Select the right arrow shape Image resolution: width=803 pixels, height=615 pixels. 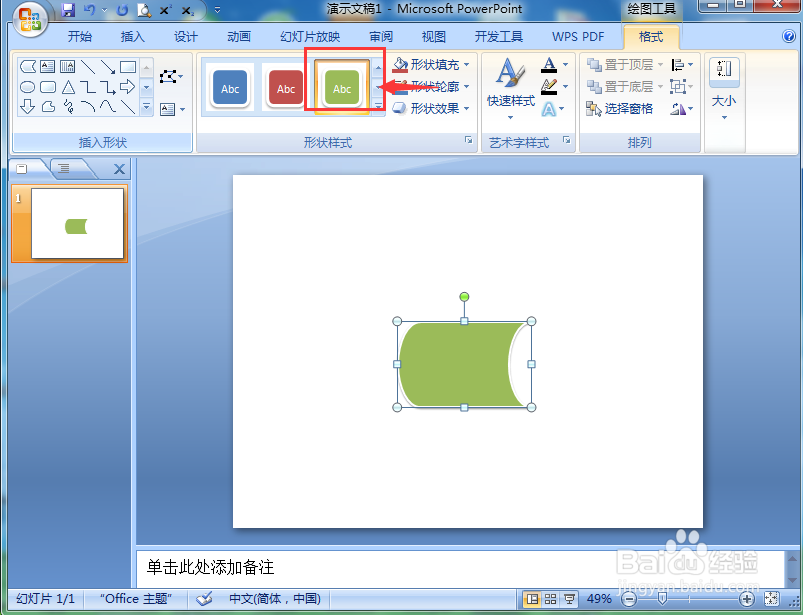[128, 87]
